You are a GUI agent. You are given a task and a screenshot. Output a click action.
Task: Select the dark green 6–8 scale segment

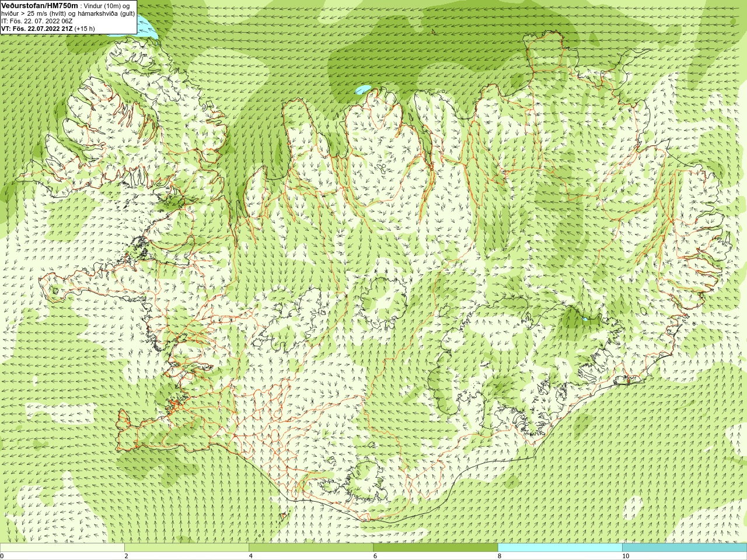pos(435,548)
